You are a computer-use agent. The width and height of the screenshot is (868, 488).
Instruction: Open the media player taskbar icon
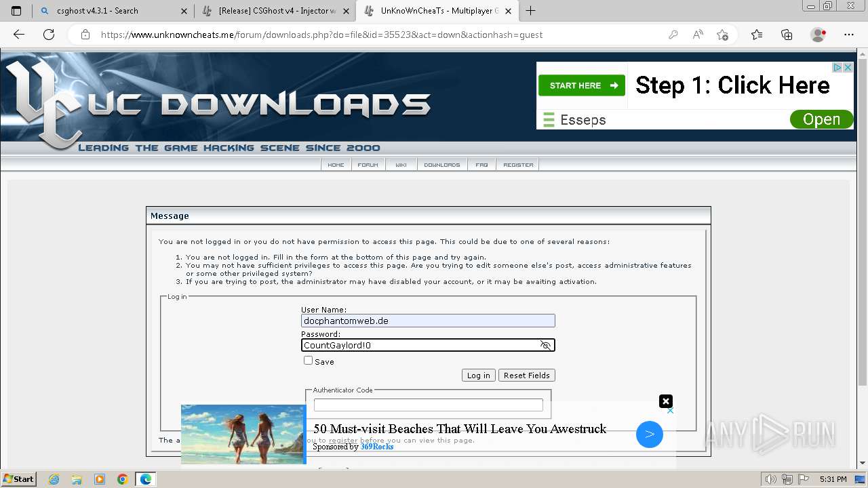[100, 479]
